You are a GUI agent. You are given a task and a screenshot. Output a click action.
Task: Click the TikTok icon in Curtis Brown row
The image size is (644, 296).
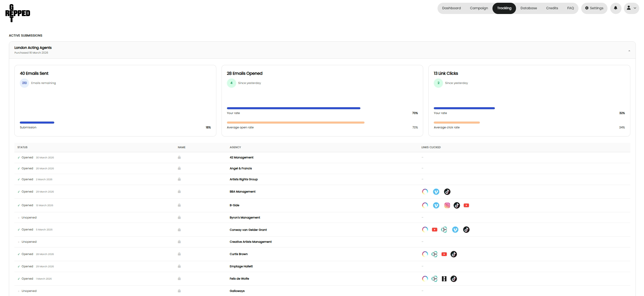[x=454, y=254]
